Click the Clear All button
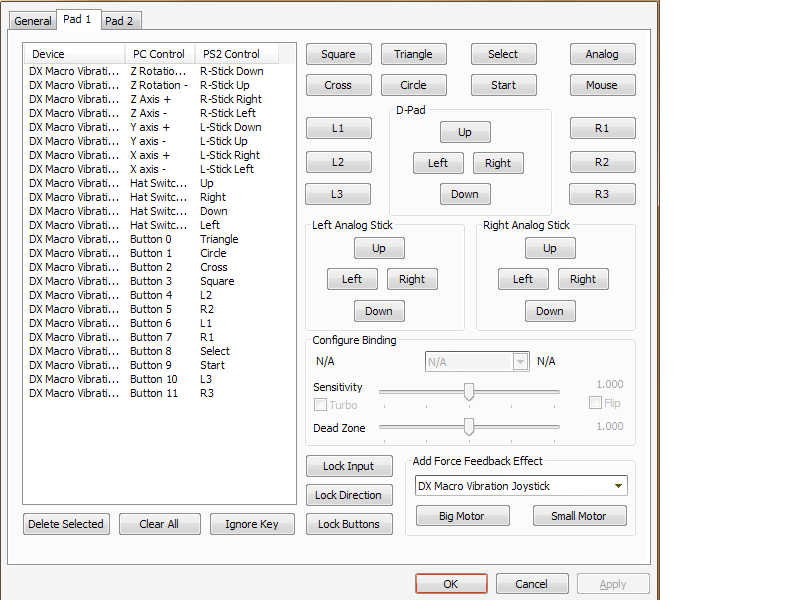Viewport: 800px width, 600px height. 159,524
